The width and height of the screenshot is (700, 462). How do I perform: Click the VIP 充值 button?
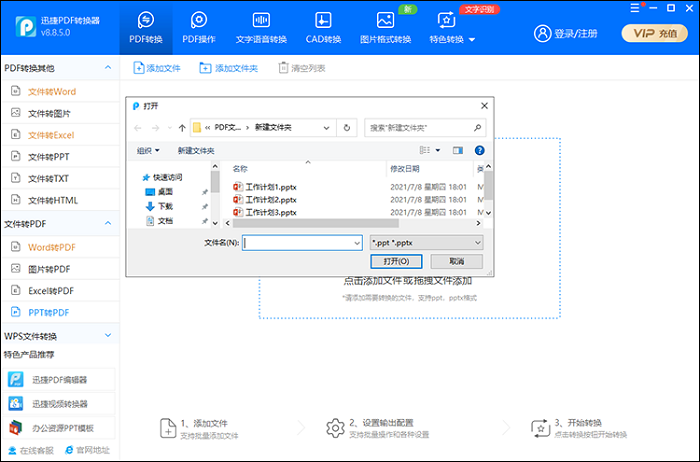point(654,33)
